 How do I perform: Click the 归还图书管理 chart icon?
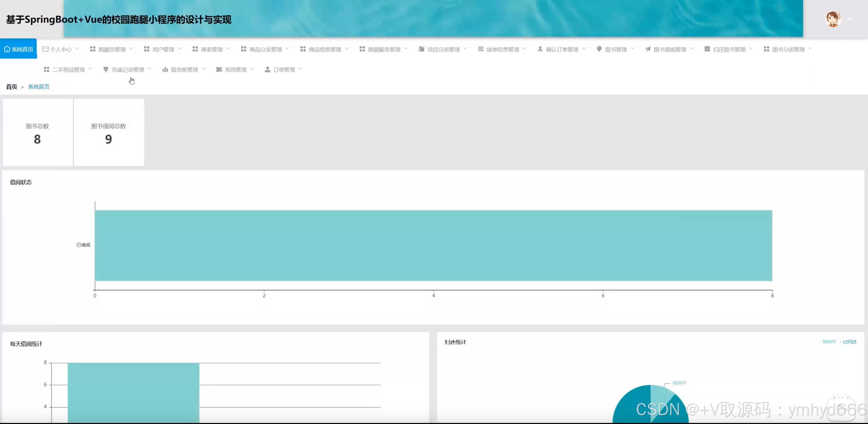click(x=707, y=49)
